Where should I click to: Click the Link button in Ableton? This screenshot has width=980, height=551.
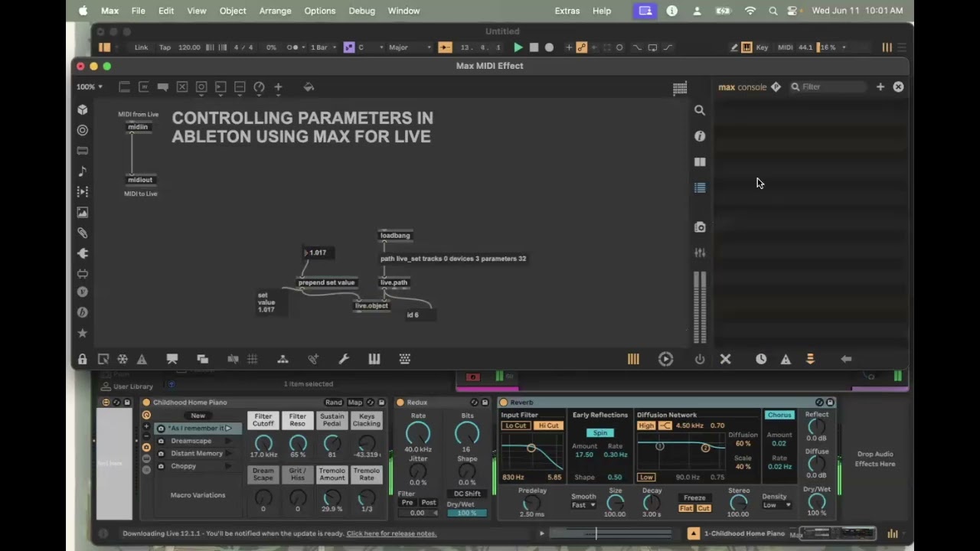142,47
